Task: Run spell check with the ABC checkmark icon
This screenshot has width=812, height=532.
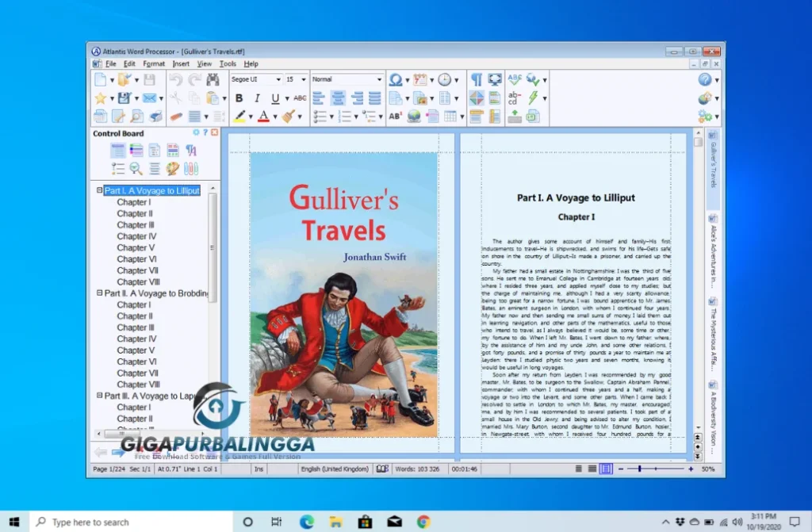Action: (x=515, y=79)
